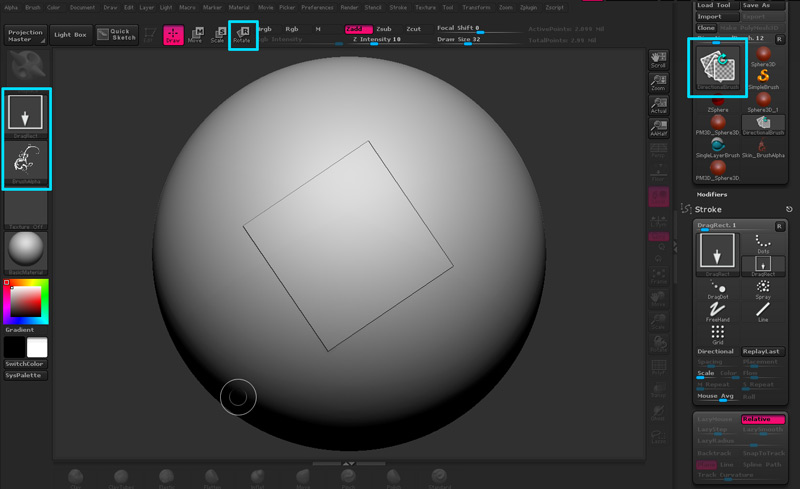Choose the Spray stroke type
Image resolution: width=800 pixels, height=489 pixels.
(x=763, y=289)
